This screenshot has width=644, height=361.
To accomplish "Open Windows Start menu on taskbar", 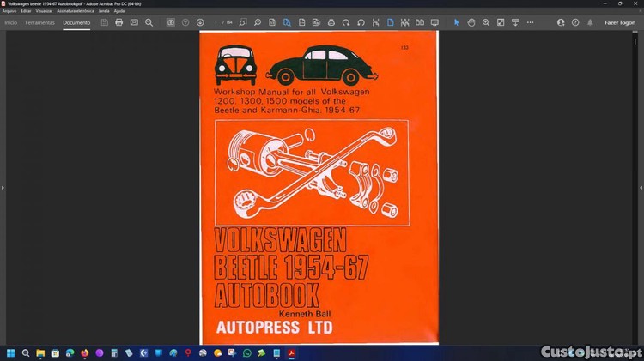I will (11, 352).
